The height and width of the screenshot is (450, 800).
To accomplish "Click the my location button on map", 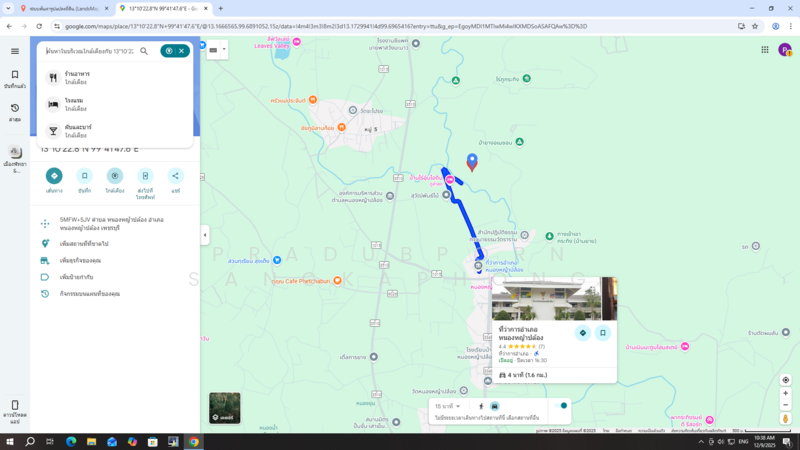I will coord(786,380).
